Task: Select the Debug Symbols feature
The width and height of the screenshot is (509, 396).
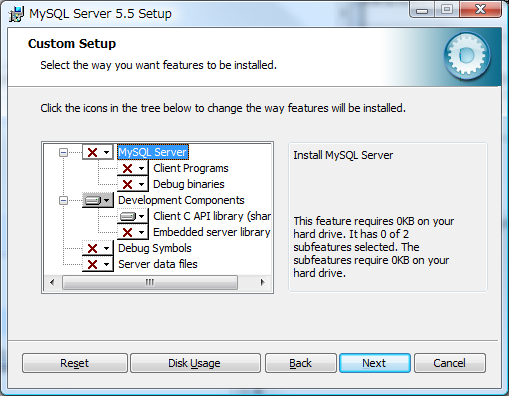Action: [155, 248]
